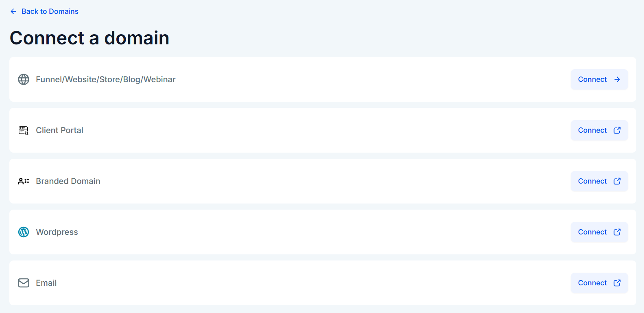Click external link icon in Branded Domain row
Viewport: 644px width, 313px height.
pos(617,181)
